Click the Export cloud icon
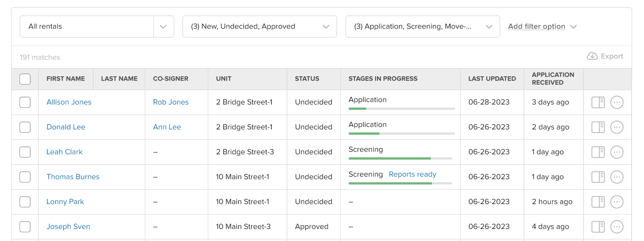The width and height of the screenshot is (644, 241). (x=592, y=56)
